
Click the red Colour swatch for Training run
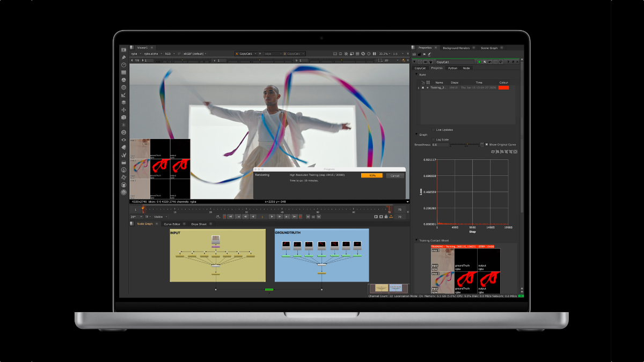pos(503,88)
